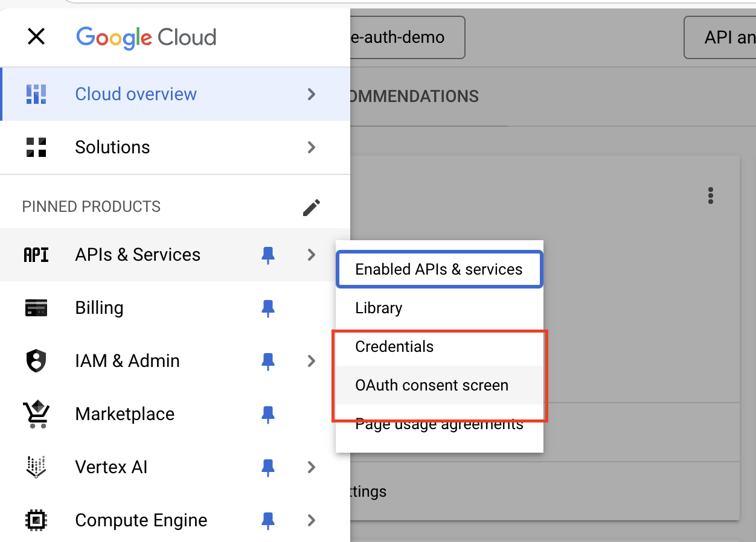The width and height of the screenshot is (756, 542).
Task: Open Compute Engine label in navigation
Action: pyautogui.click(x=141, y=520)
